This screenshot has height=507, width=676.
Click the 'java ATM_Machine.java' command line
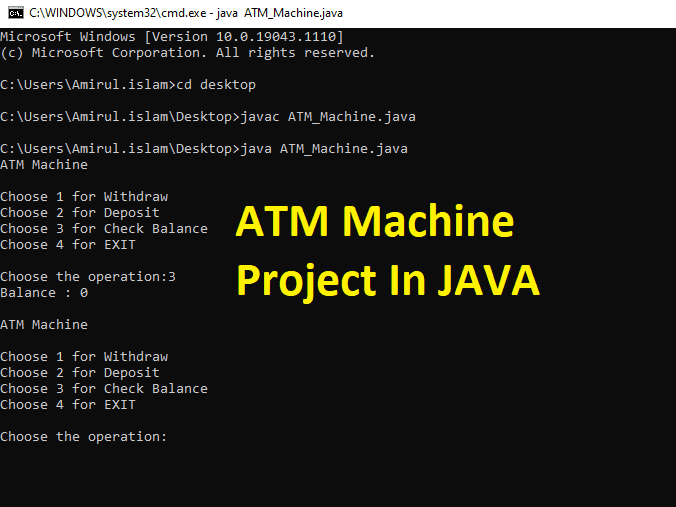204,148
